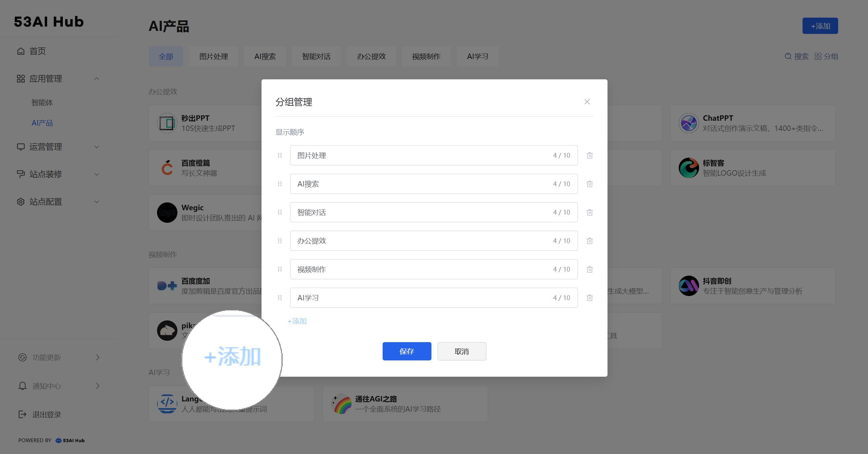Click the 首页 home icon in sidebar
The width and height of the screenshot is (868, 454).
click(x=21, y=51)
